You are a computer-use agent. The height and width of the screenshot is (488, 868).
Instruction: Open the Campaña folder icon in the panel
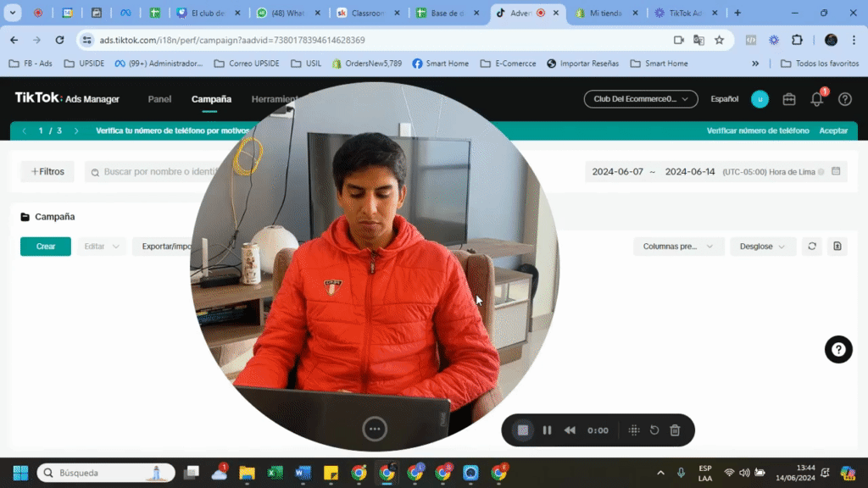26,216
